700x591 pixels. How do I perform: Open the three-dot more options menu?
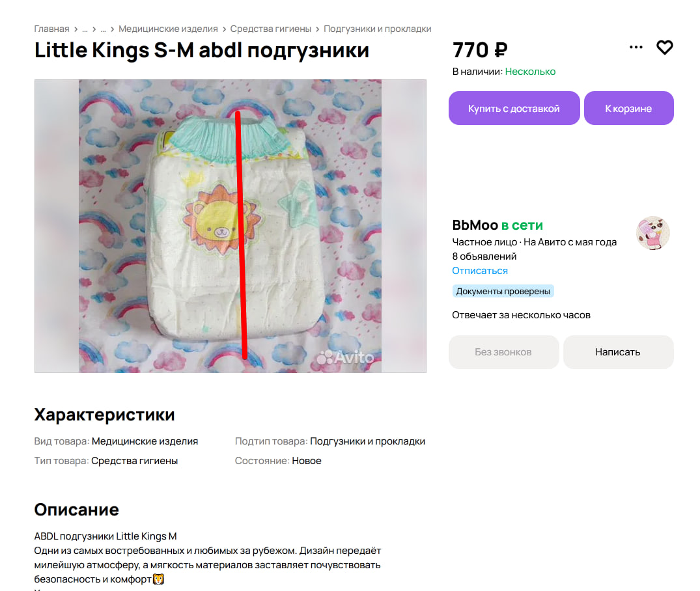coord(636,47)
